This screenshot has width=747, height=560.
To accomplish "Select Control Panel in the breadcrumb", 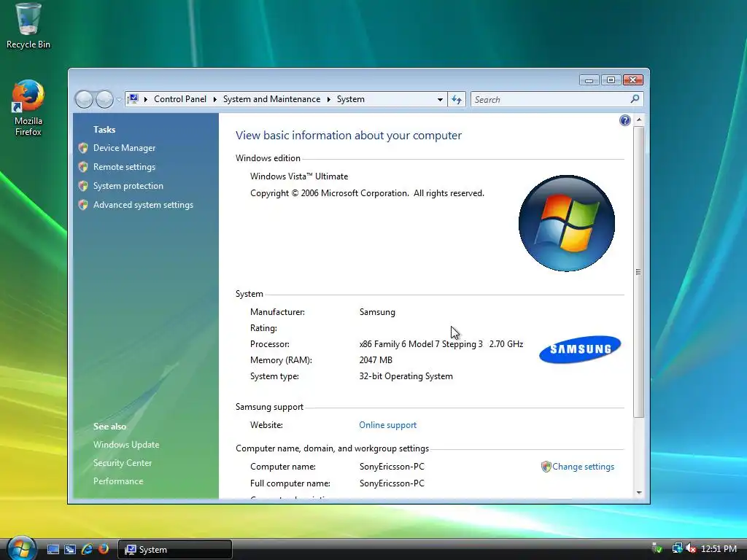I will (180, 99).
